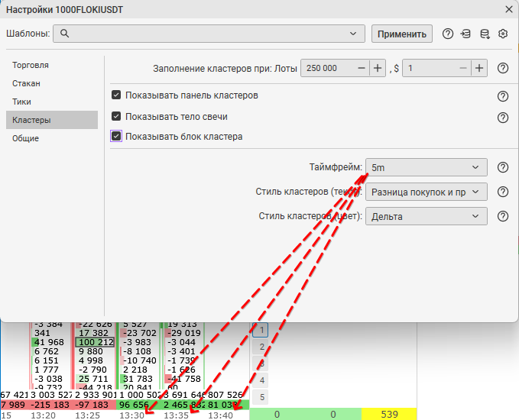This screenshot has height=420, width=519.
Task: Increase the Лоты value with plus button
Action: 378,68
